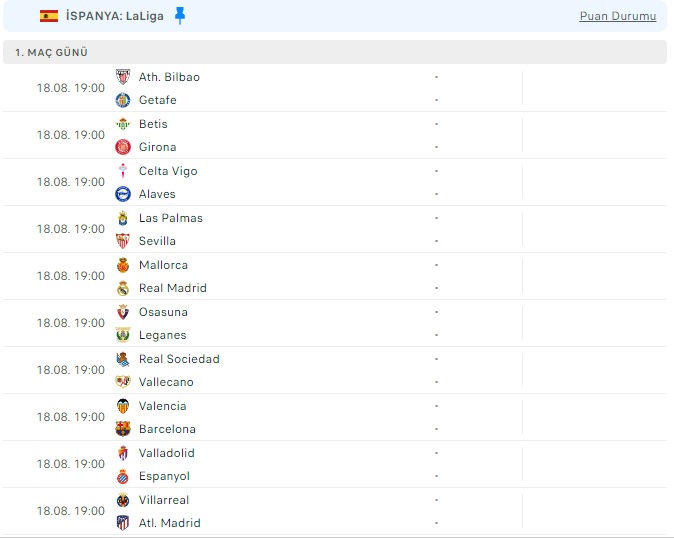Select the Real Sociedad team name
Viewport: 674px width, 538px height.
pyautogui.click(x=179, y=359)
